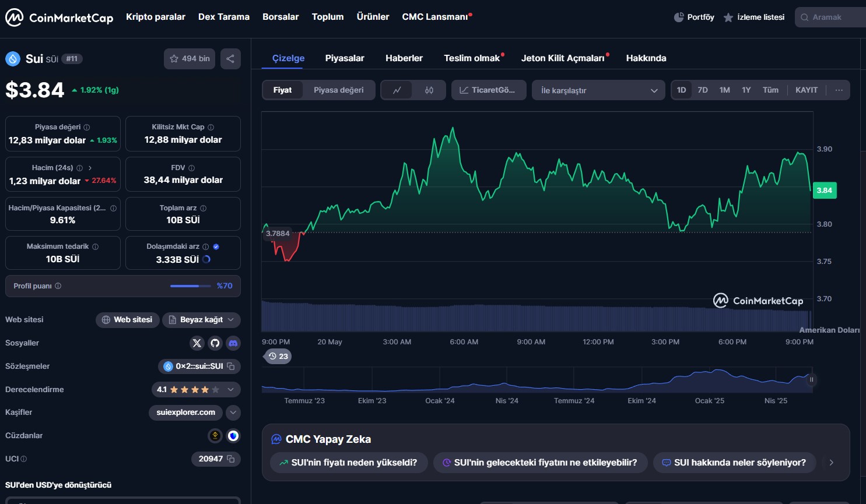This screenshot has width=866, height=504.
Task: Click the İzleme listesi star icon
Action: (728, 17)
